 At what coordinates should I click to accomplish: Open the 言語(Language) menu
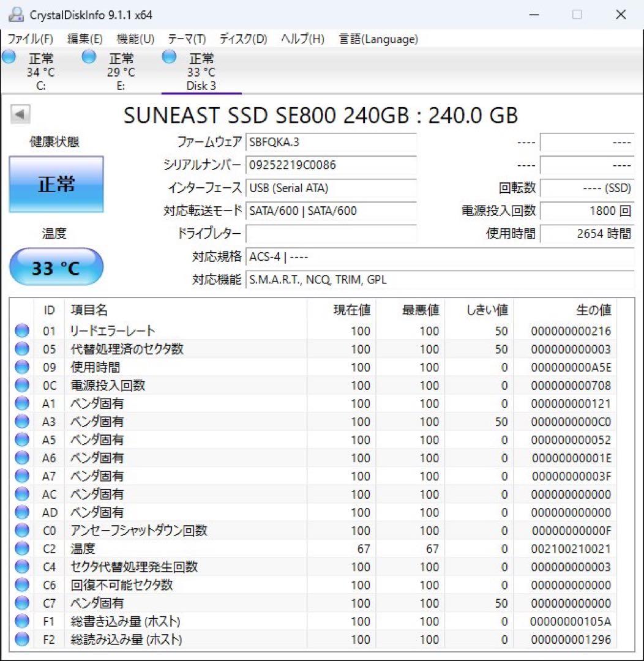pyautogui.click(x=378, y=39)
